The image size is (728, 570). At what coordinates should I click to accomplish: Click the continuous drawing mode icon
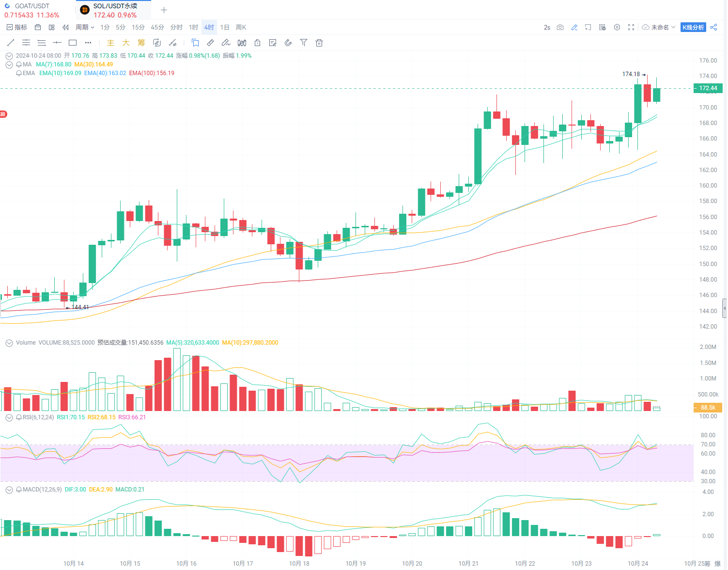click(157, 43)
